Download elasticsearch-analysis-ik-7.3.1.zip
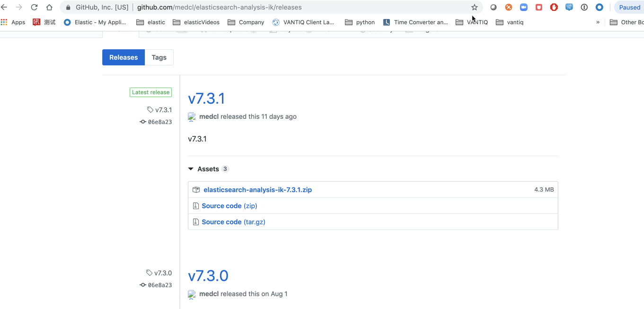 tap(257, 190)
